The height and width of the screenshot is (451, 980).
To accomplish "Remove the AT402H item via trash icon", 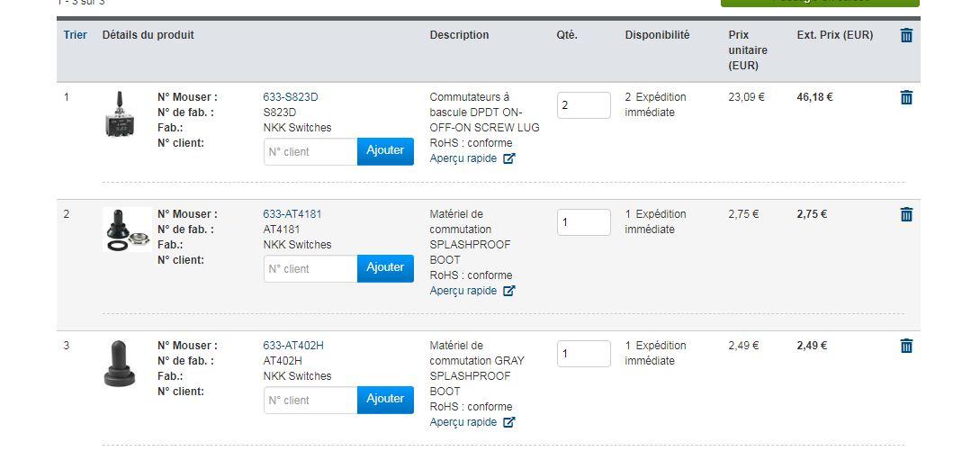I will tap(906, 346).
